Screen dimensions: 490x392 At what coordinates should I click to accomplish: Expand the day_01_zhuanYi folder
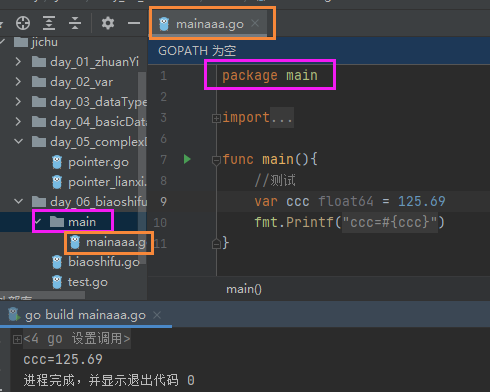[x=18, y=62]
